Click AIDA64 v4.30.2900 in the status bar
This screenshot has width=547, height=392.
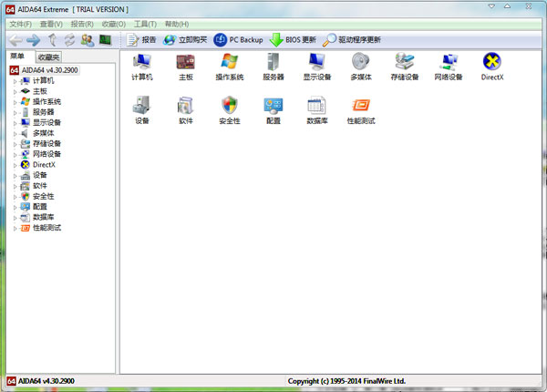[x=46, y=381]
